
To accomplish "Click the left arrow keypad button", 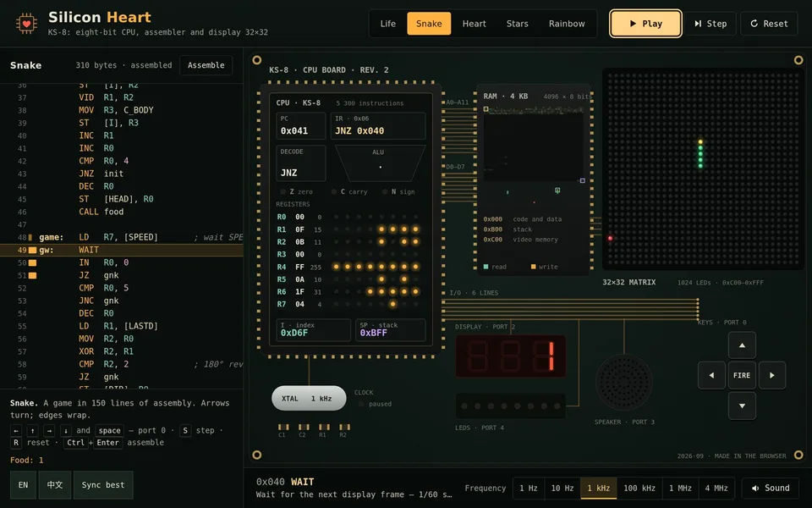I will 711,375.
